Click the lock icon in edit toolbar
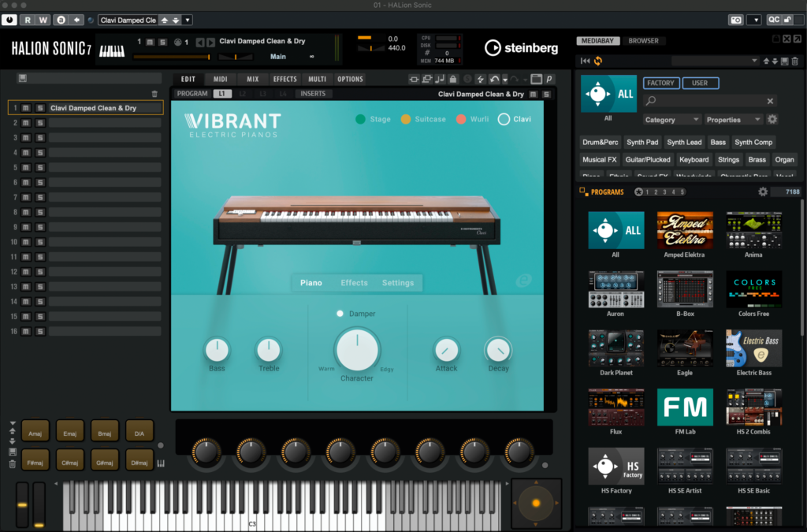Image resolution: width=807 pixels, height=532 pixels. point(453,79)
